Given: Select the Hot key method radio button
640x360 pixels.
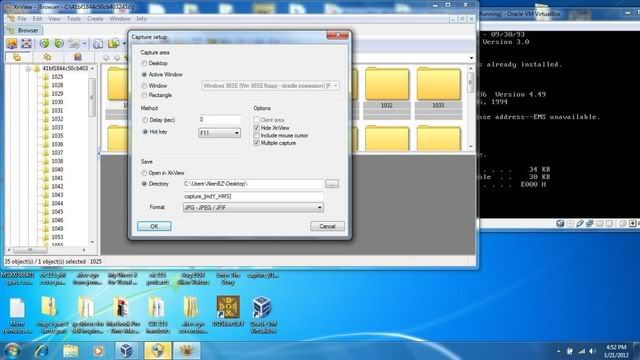Looking at the screenshot, I should point(145,132).
